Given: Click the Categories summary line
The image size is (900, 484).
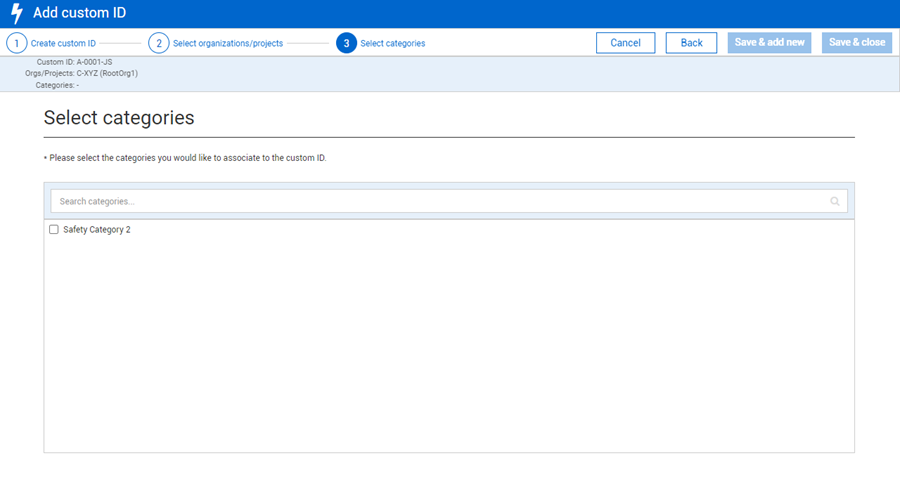Looking at the screenshot, I should coord(57,86).
